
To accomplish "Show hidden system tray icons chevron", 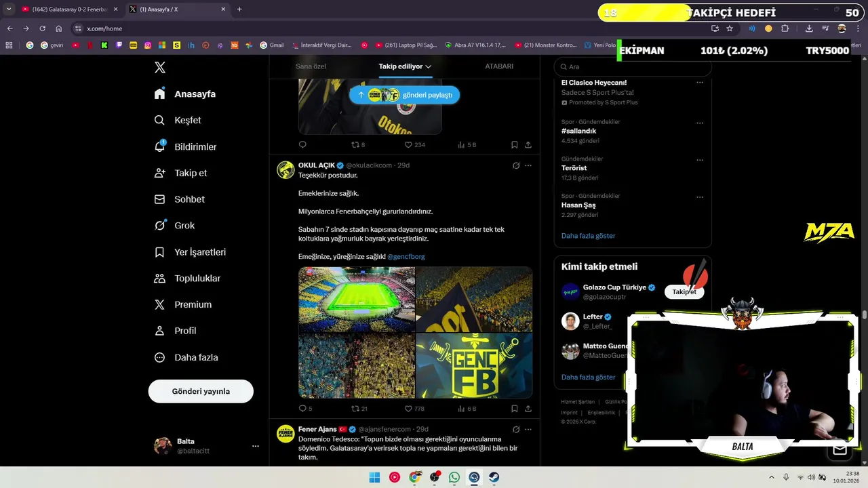I will pos(771,477).
